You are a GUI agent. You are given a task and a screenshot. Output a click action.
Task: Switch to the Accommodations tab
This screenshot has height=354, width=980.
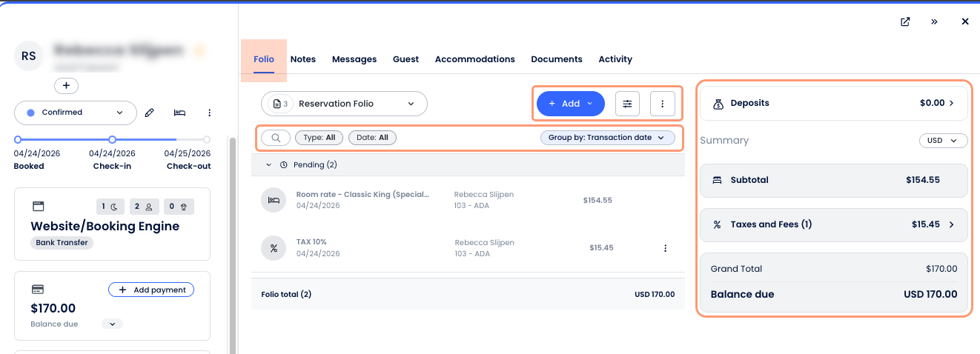coord(474,59)
